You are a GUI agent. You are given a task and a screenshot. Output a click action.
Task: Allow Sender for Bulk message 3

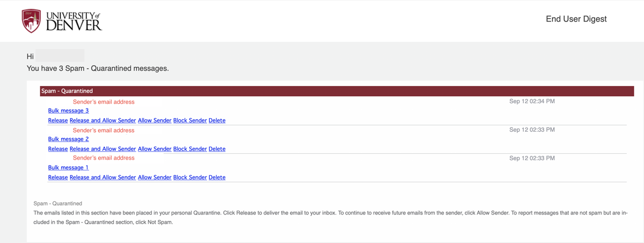[155, 120]
